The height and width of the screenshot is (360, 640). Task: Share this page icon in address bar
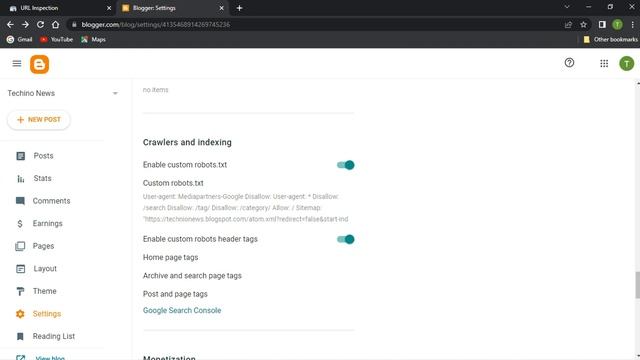pyautogui.click(x=568, y=24)
